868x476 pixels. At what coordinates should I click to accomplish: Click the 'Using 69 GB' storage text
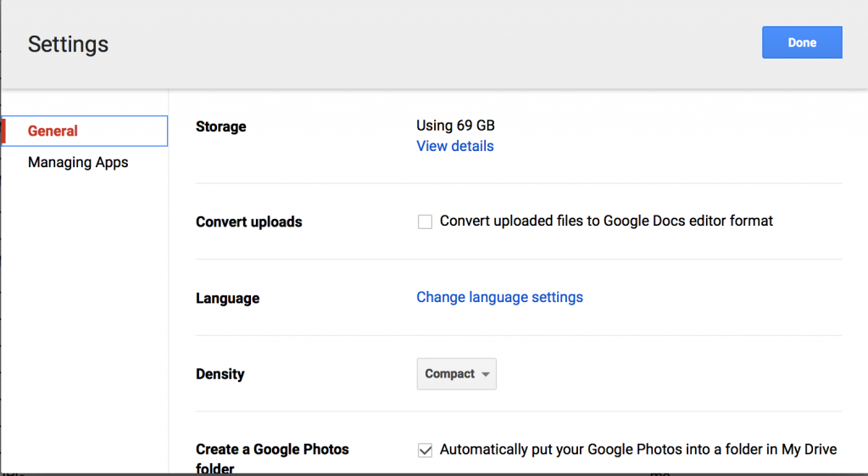(455, 126)
